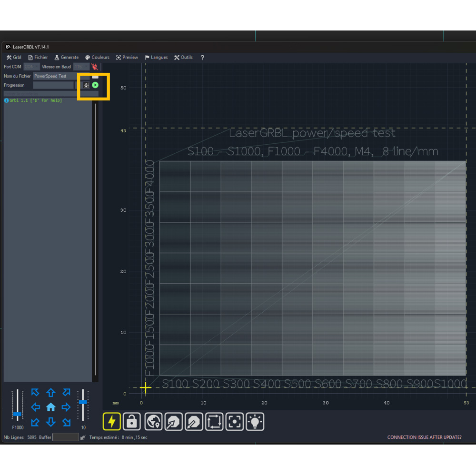The image size is (476, 476).
Task: Click the small icon next to Buffer
Action: (82, 437)
